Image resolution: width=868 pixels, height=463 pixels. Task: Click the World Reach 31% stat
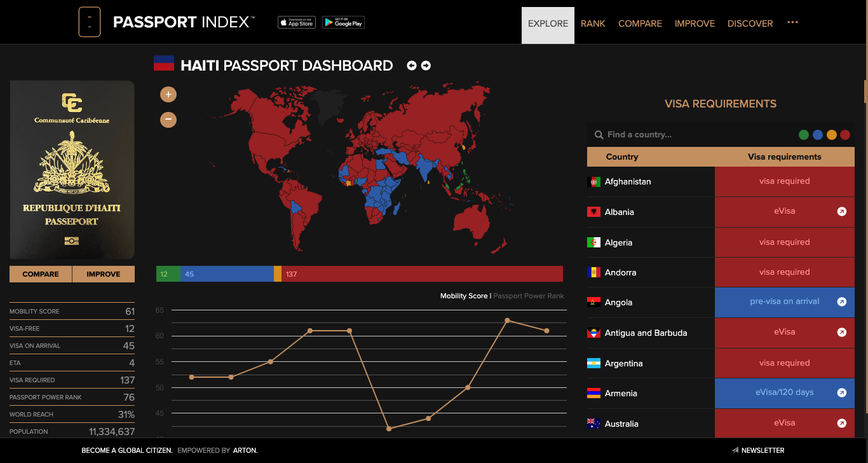click(x=72, y=414)
